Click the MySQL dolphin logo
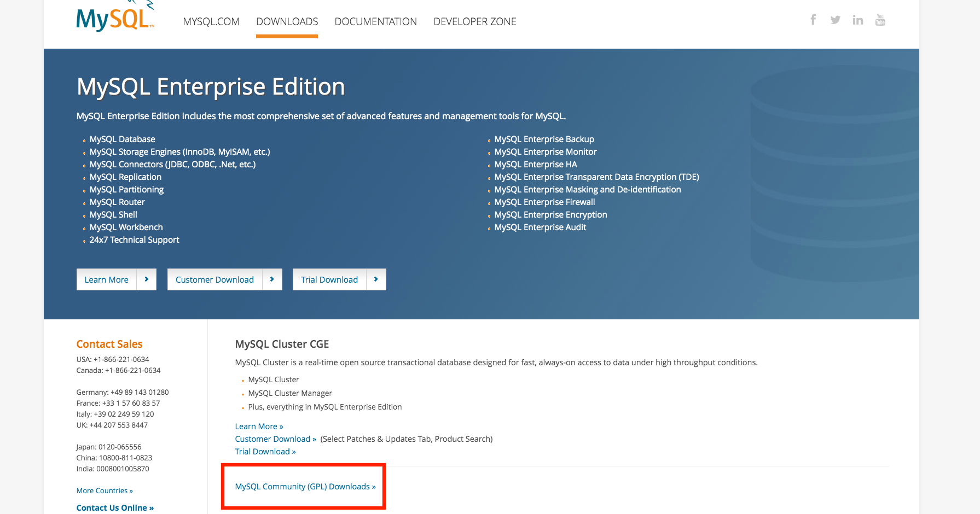This screenshot has height=514, width=980. click(115, 16)
